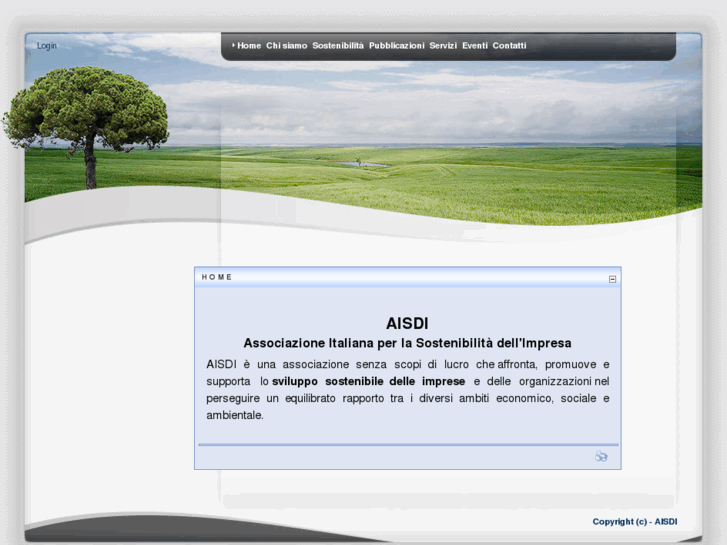Go to the Contatti page
This screenshot has width=727, height=545.
(509, 46)
